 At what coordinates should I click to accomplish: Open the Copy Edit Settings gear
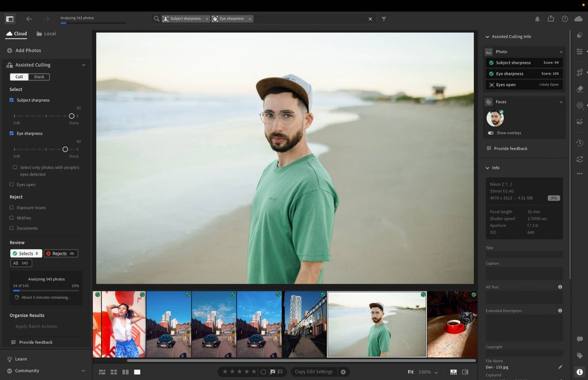click(343, 372)
